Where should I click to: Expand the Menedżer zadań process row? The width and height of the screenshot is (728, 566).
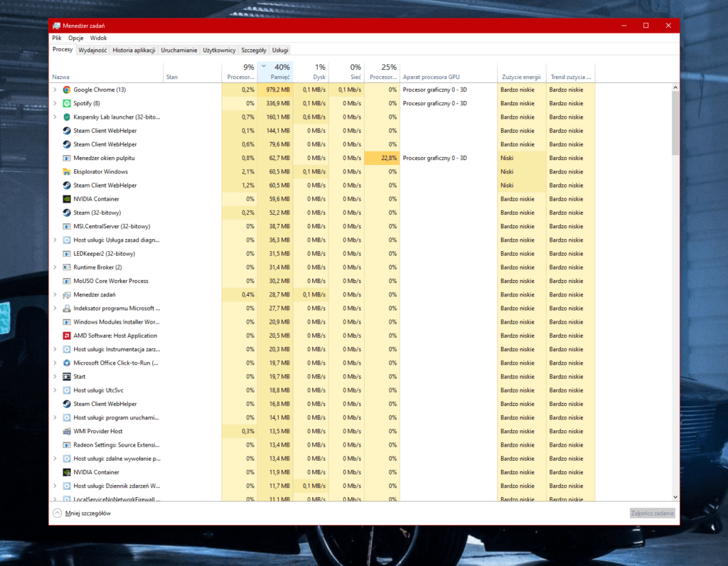(55, 294)
